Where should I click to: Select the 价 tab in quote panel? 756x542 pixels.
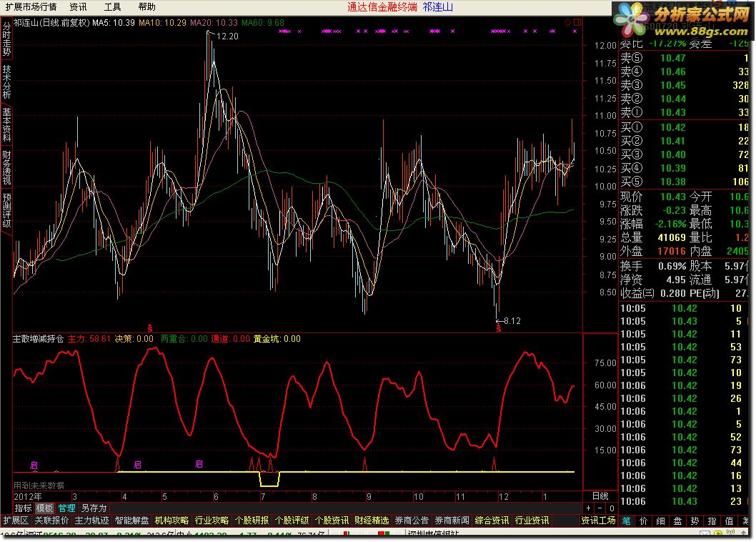click(x=644, y=521)
